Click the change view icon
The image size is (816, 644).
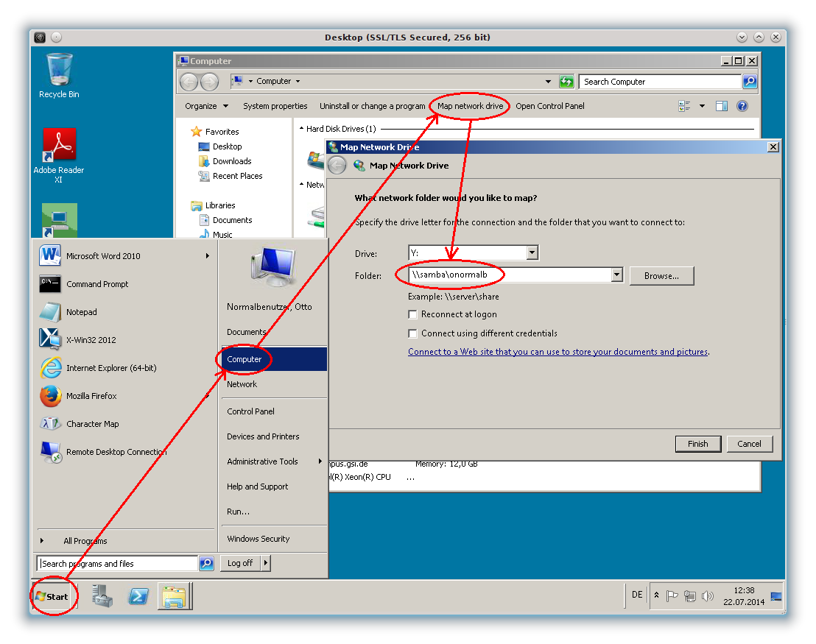click(684, 106)
